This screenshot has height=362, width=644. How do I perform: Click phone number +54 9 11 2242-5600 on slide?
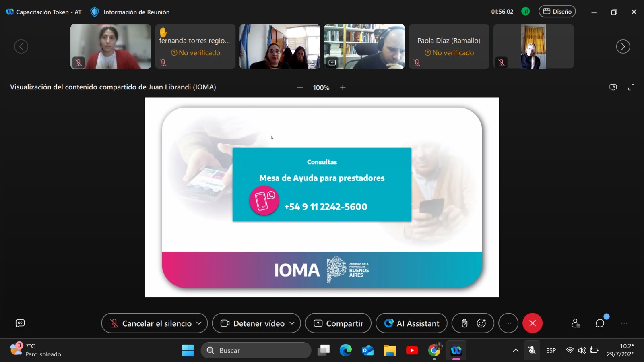[326, 207]
